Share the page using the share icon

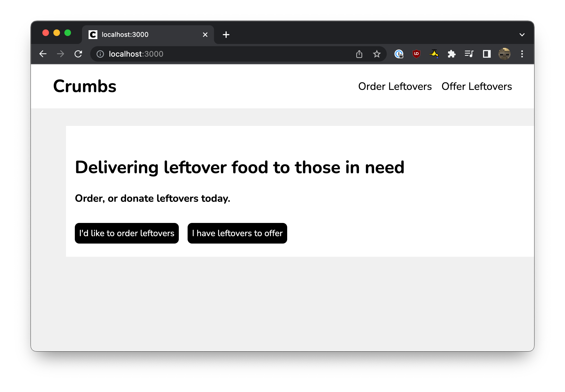point(359,54)
